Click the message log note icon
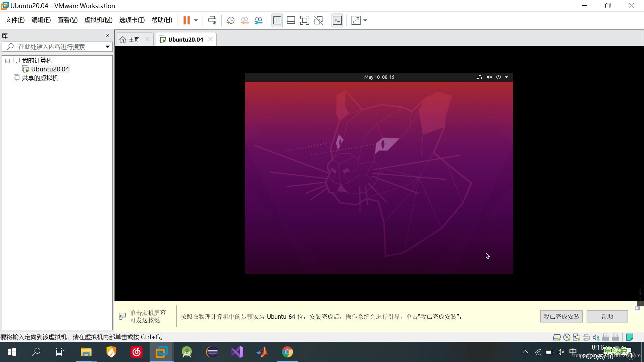Image resolution: width=644 pixels, height=362 pixels. (630, 337)
